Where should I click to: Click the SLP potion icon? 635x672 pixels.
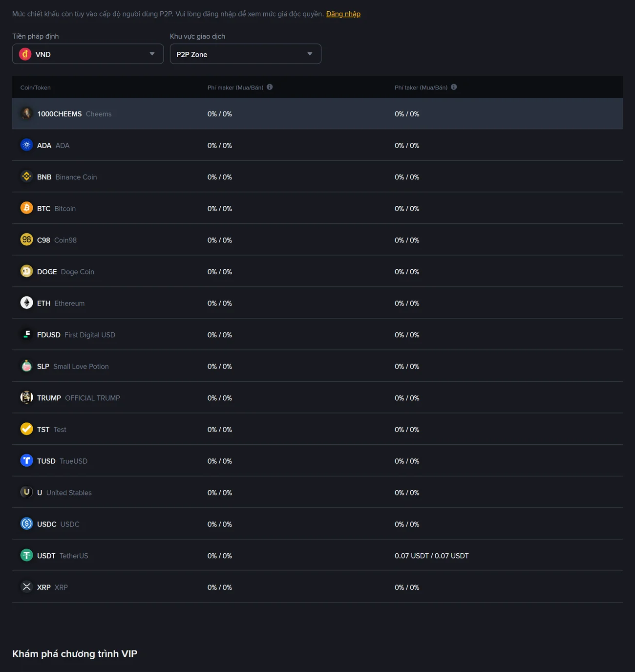pyautogui.click(x=27, y=366)
